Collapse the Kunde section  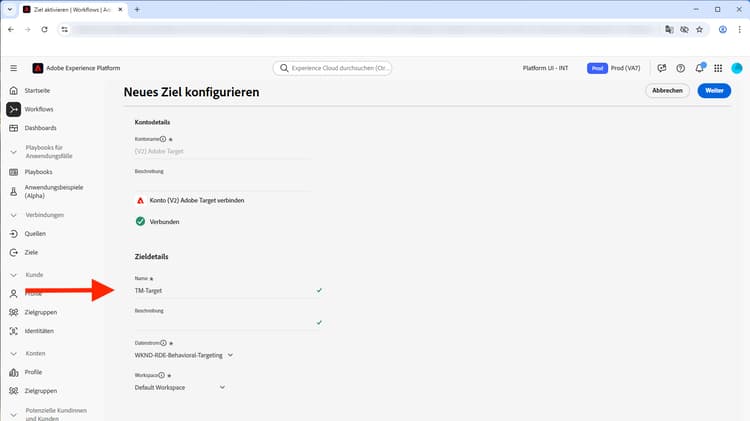(13, 275)
